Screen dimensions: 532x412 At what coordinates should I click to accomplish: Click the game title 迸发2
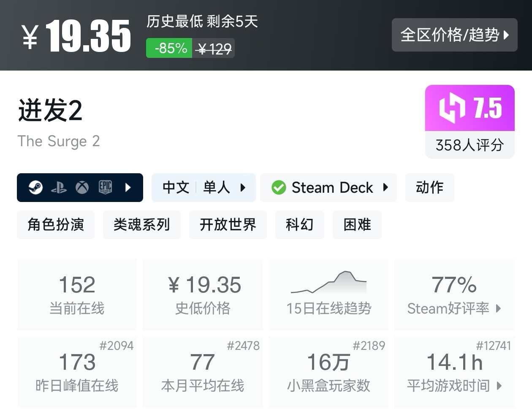(x=50, y=110)
